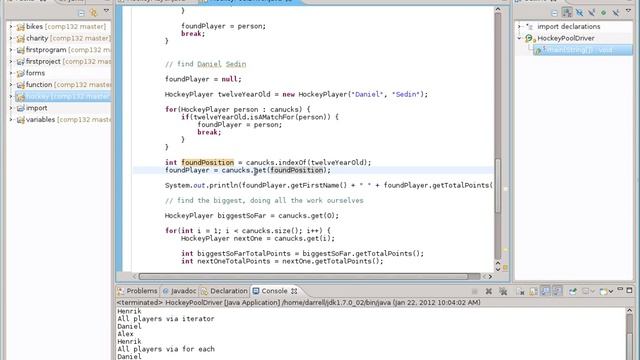This screenshot has height=360, width=640.
Task: Switch to the Javadoc tab
Action: tap(179, 291)
